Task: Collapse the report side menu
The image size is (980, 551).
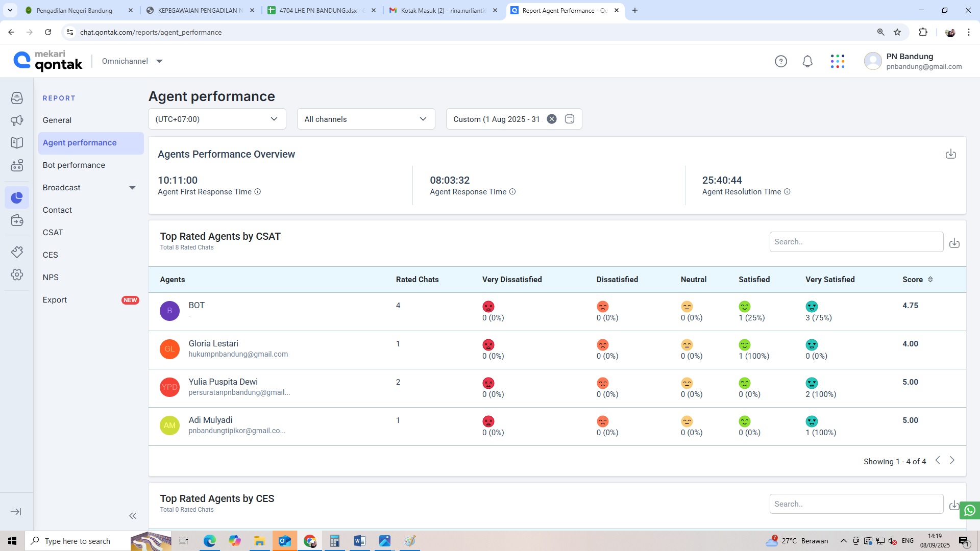Action: 133,516
